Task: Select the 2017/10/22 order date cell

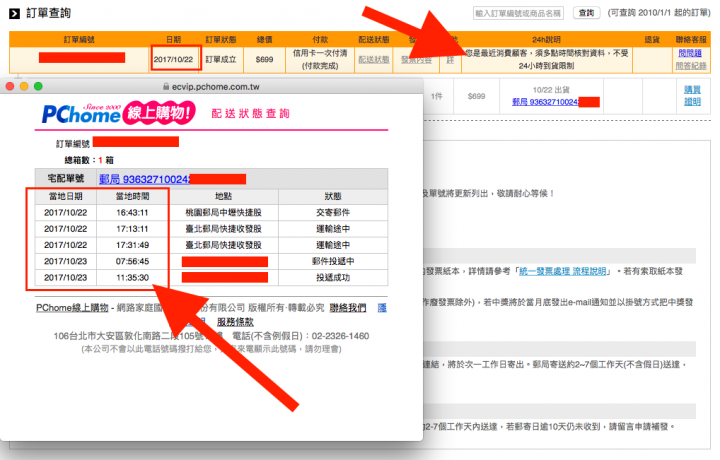Action: coord(173,60)
